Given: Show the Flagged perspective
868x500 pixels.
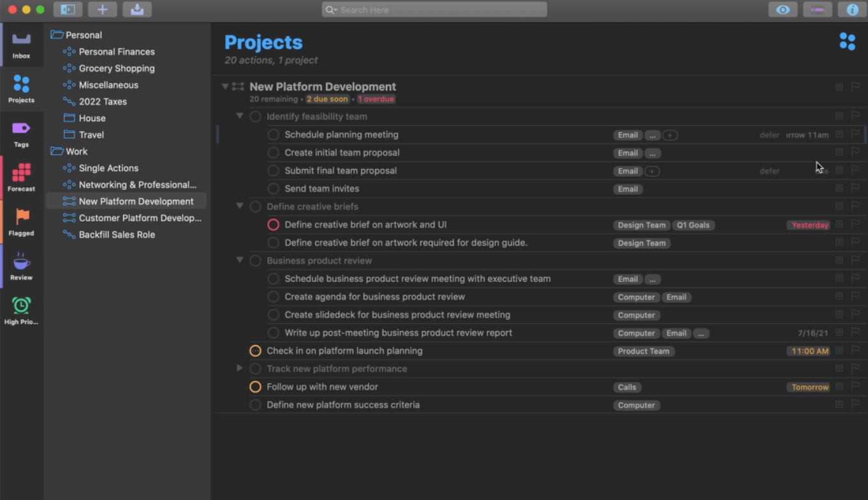Looking at the screenshot, I should [22, 222].
